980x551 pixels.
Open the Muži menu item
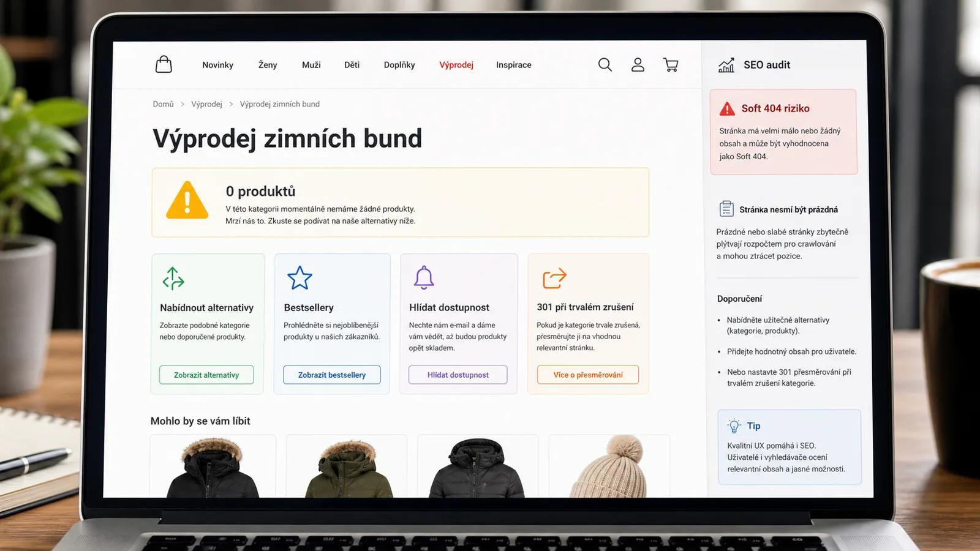pyautogui.click(x=311, y=65)
